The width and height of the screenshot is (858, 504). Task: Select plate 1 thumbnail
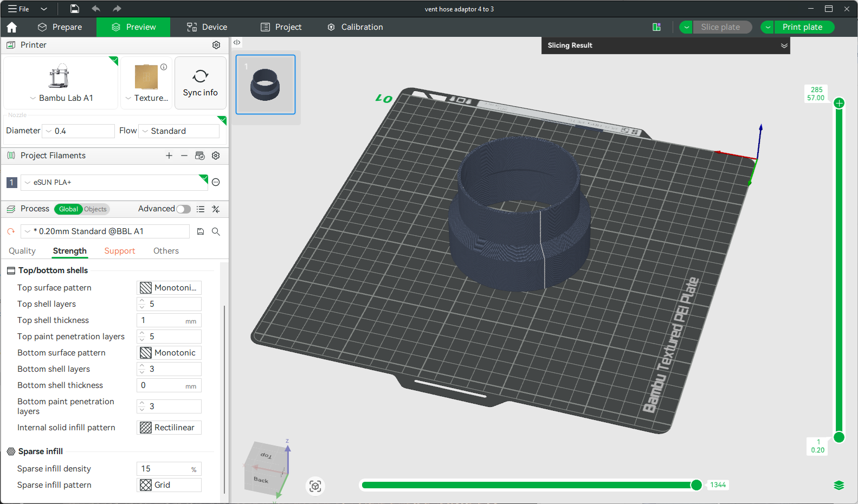[x=266, y=85]
